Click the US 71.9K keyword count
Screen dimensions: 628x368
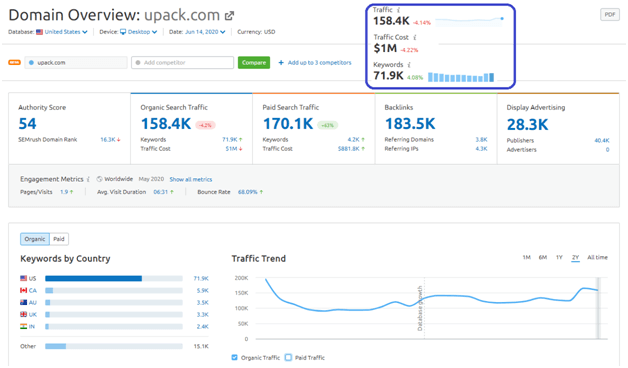(x=201, y=278)
